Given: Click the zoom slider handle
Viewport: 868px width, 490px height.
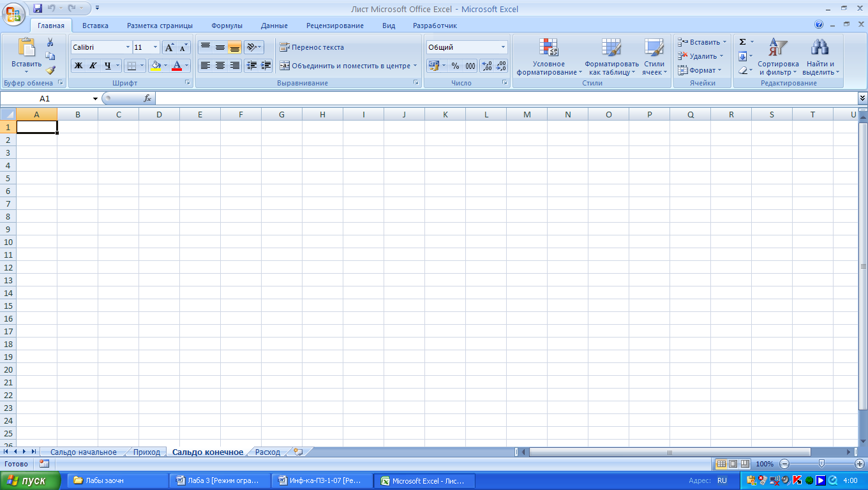Looking at the screenshot, I should (x=821, y=464).
